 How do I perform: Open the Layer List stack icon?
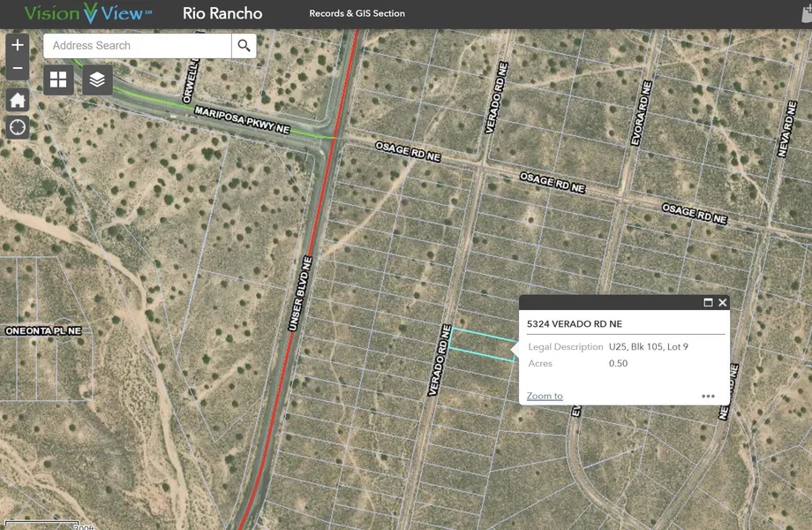pos(97,80)
